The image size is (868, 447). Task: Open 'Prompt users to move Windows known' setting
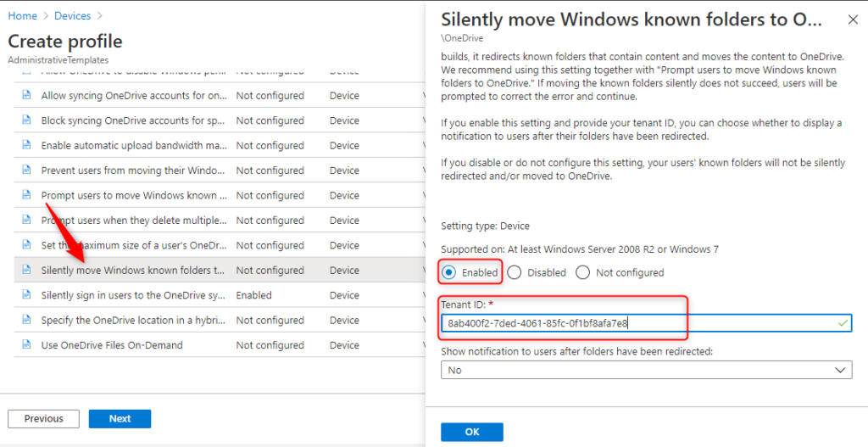click(134, 195)
